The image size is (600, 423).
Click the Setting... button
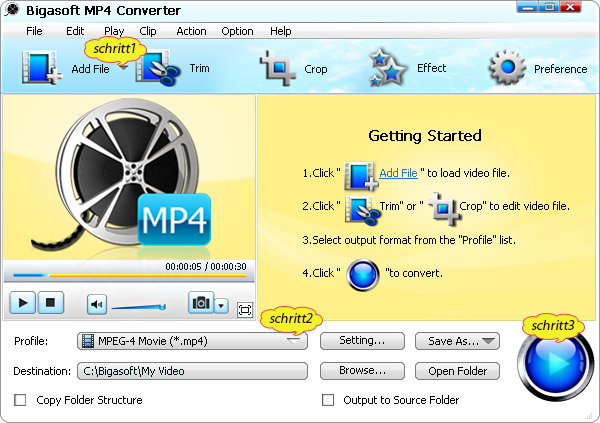[362, 341]
